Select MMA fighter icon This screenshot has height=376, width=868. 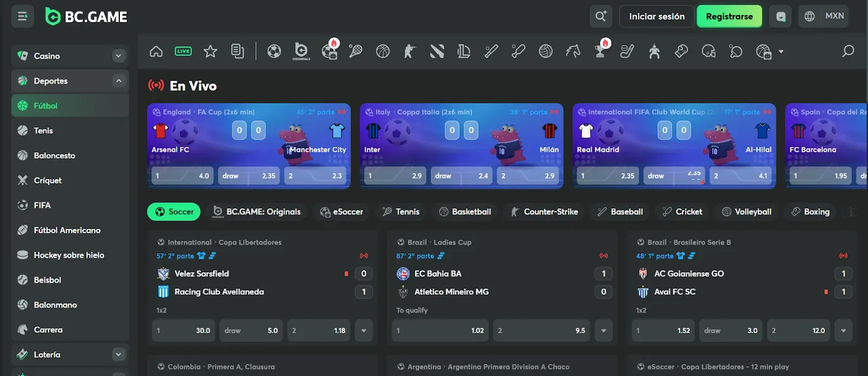[654, 52]
